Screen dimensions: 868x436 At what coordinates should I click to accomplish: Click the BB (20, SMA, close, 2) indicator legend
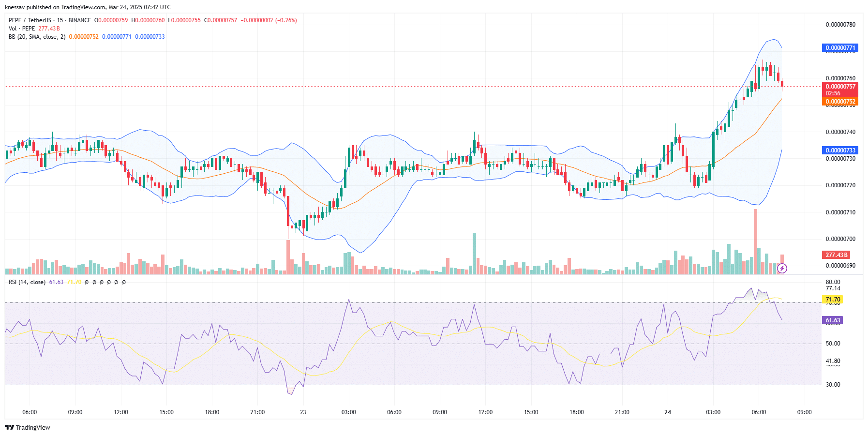click(x=37, y=37)
